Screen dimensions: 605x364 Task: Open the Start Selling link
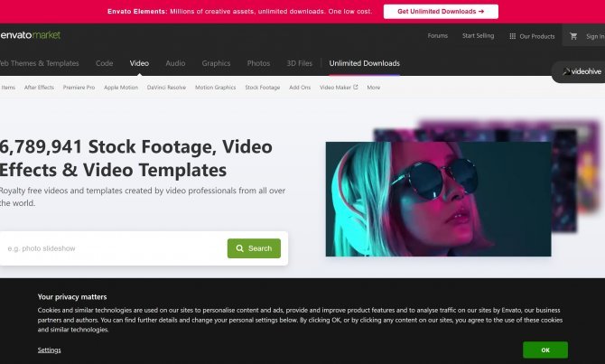pyautogui.click(x=478, y=36)
